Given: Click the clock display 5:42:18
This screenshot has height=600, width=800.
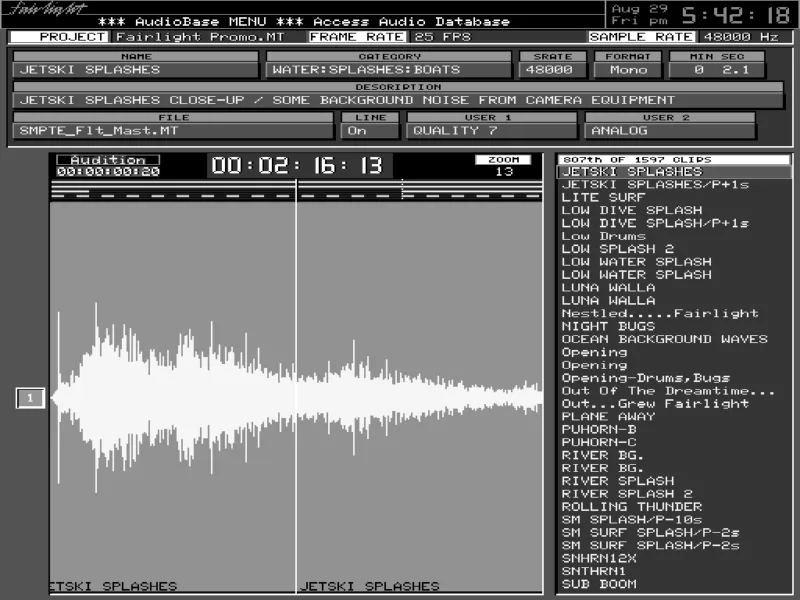Looking at the screenshot, I should click(x=735, y=15).
